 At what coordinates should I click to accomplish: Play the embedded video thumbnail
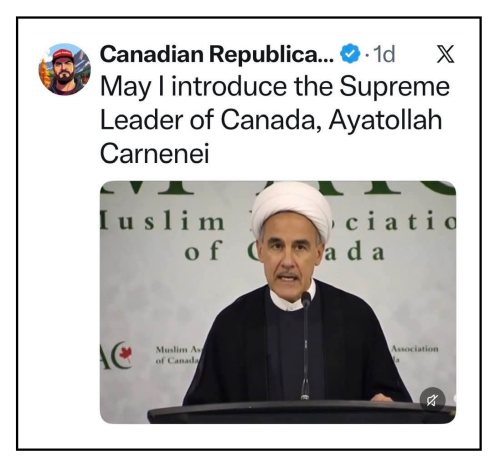coord(278,302)
